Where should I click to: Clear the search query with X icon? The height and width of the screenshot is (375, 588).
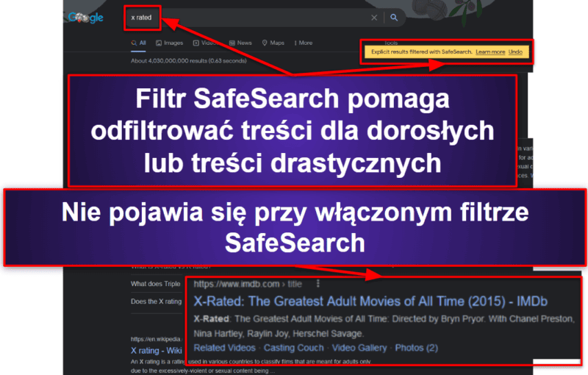click(374, 18)
